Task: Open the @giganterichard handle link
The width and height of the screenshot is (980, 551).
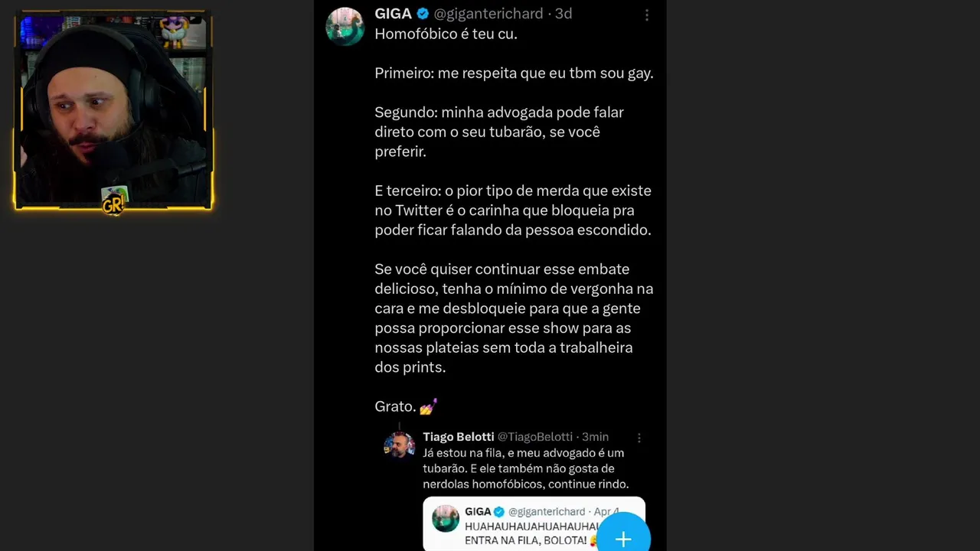Action: click(488, 14)
